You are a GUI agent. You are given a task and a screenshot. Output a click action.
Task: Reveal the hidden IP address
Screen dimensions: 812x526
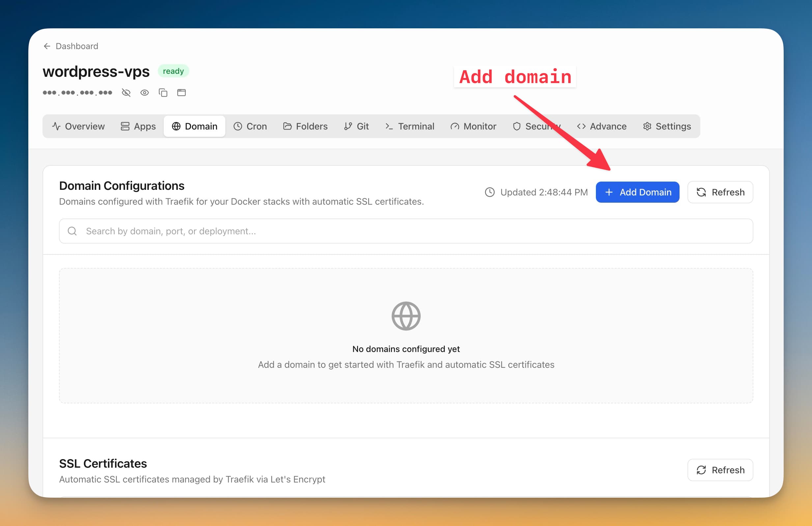[144, 93]
